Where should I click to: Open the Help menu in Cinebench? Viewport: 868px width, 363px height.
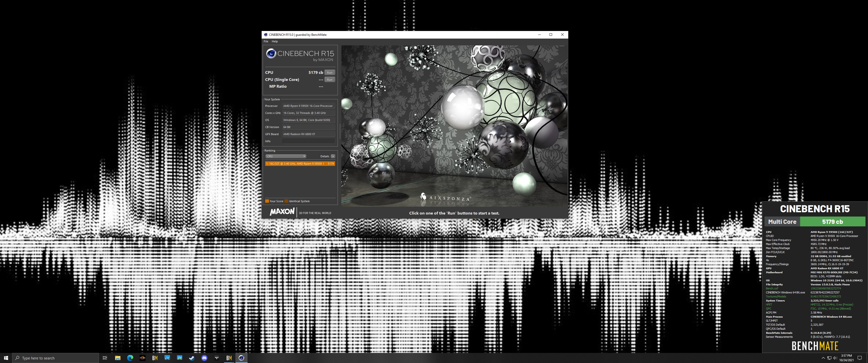pos(275,41)
